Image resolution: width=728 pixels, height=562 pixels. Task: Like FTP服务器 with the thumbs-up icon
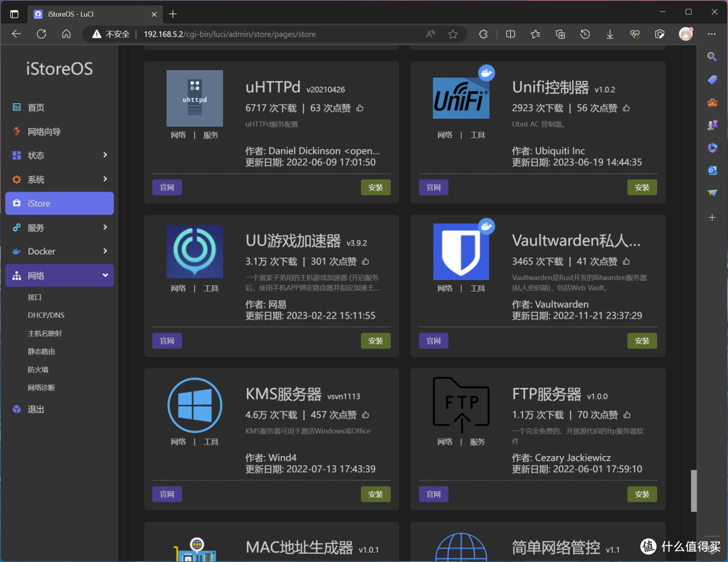(627, 415)
